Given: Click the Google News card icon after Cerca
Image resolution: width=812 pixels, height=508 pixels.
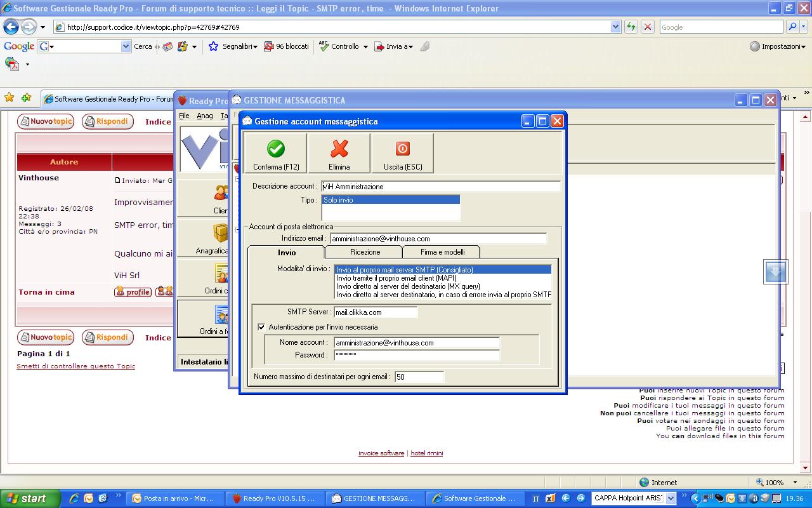Looking at the screenshot, I should (167, 46).
